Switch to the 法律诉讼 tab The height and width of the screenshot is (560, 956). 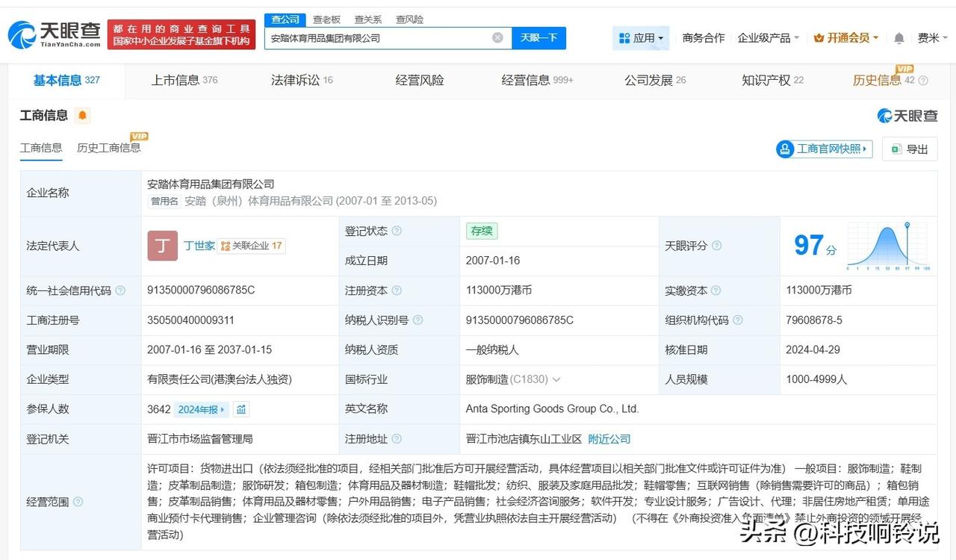click(296, 80)
